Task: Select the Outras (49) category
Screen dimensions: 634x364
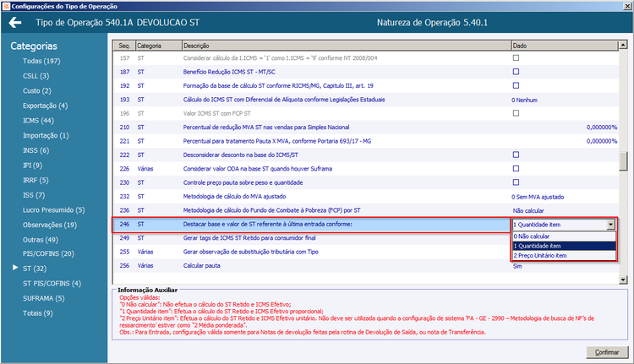Action: point(41,240)
